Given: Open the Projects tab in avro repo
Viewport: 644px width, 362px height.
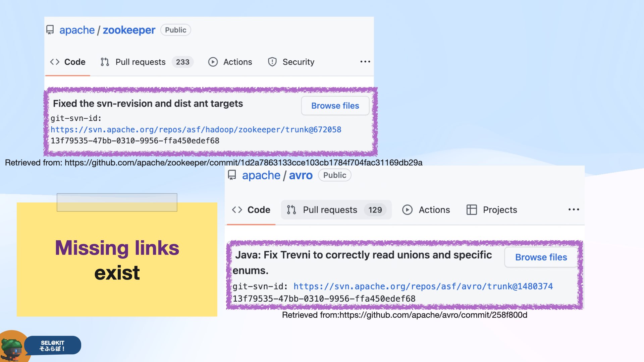Looking at the screenshot, I should coord(492,210).
